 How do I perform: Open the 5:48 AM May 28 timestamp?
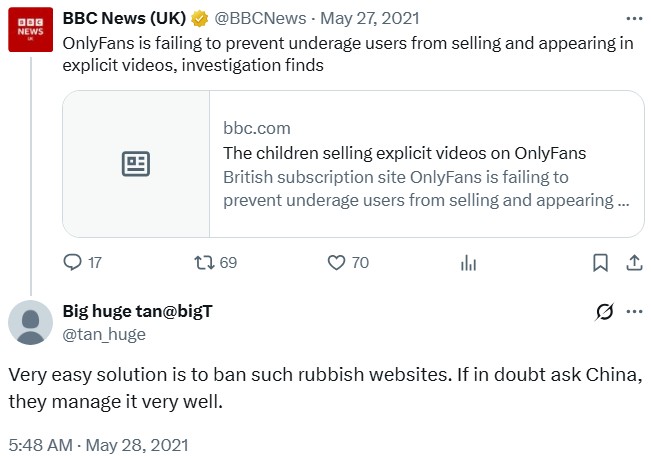tap(98, 444)
